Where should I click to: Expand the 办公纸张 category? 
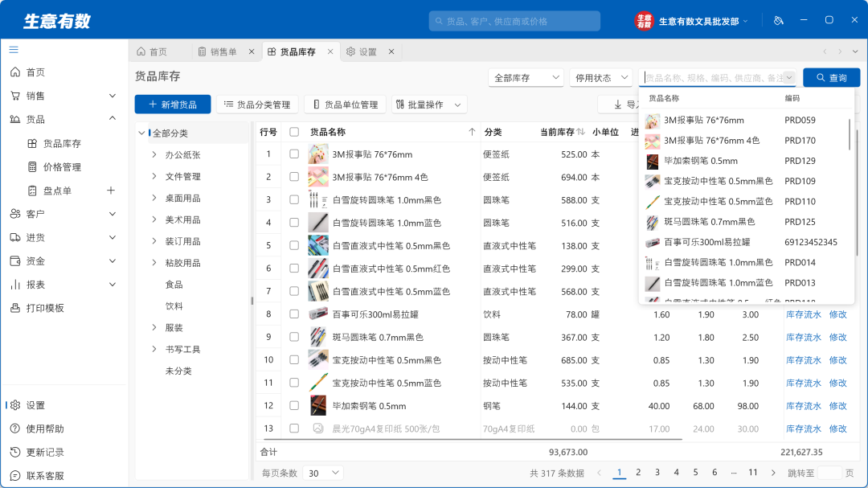[x=154, y=154]
